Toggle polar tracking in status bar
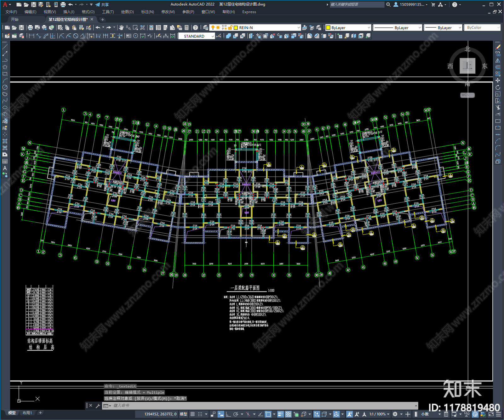The width and height of the screenshot is (504, 420). click(x=236, y=414)
